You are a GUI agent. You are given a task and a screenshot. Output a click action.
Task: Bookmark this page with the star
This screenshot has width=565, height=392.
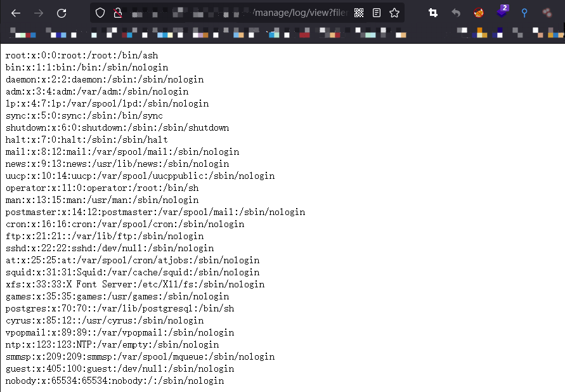pyautogui.click(x=394, y=12)
